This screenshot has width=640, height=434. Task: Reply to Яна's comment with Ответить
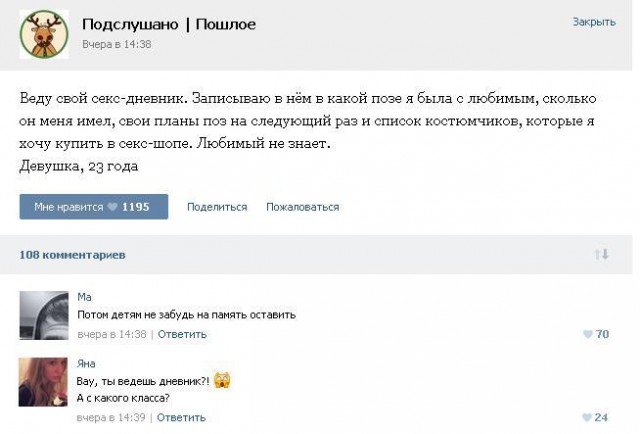[x=181, y=417]
